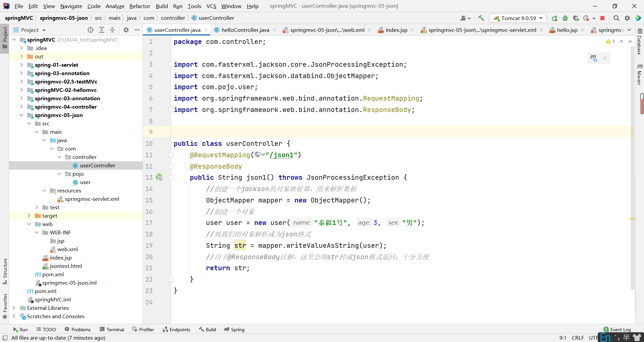Open the Tomcat 9.0.59 run configuration dropdown
The height and width of the screenshot is (342, 644).
point(518,18)
